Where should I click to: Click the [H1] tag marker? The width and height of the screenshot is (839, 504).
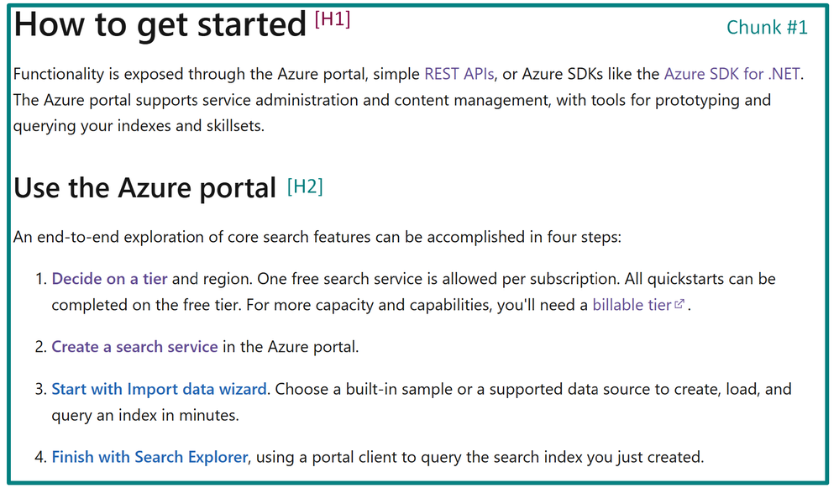(x=333, y=19)
